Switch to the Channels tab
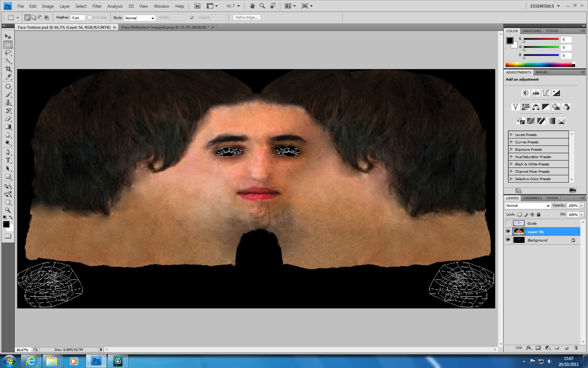This screenshot has width=588, height=368. point(532,198)
